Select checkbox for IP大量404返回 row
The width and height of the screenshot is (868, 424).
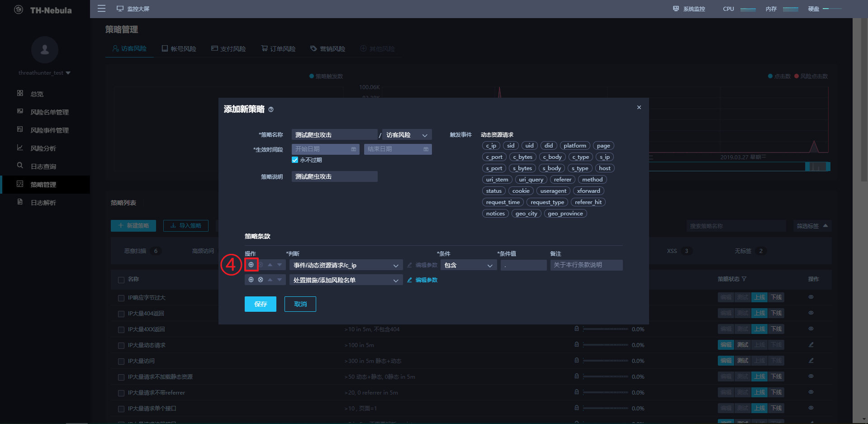tap(121, 314)
